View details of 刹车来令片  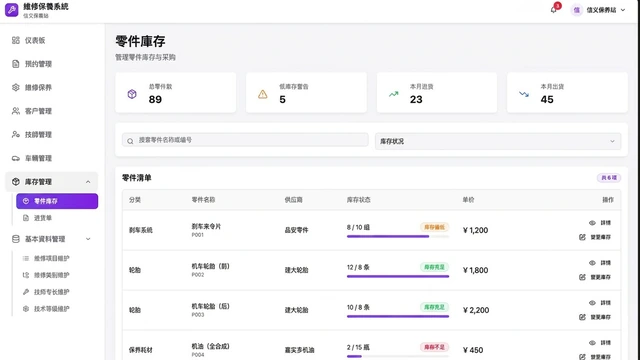coord(600,223)
